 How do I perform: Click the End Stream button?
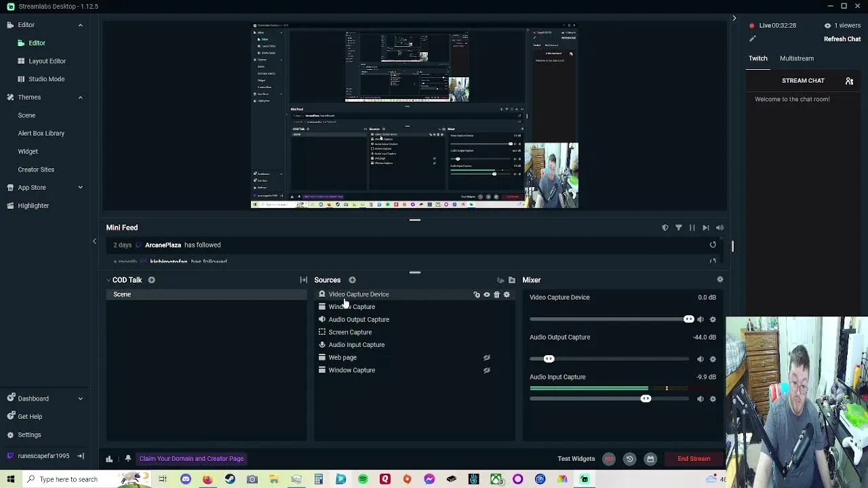[694, 459]
